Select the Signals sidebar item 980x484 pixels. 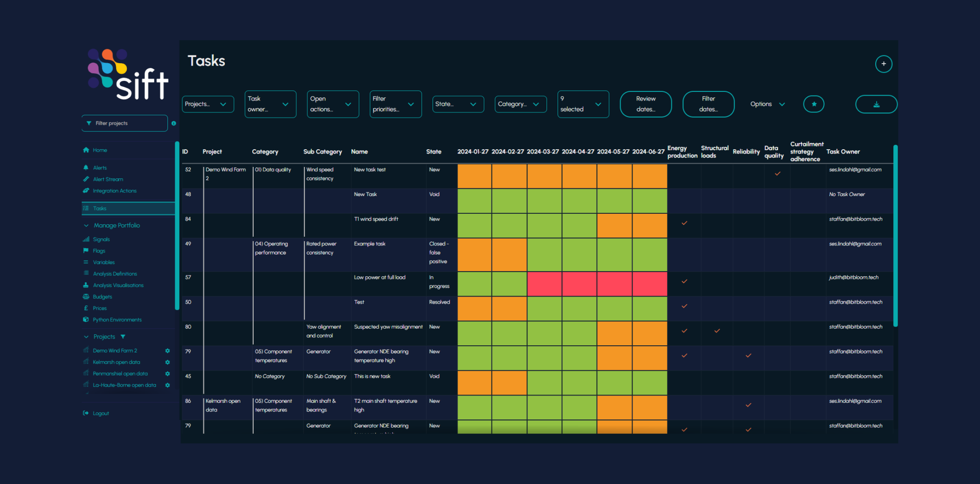point(101,239)
